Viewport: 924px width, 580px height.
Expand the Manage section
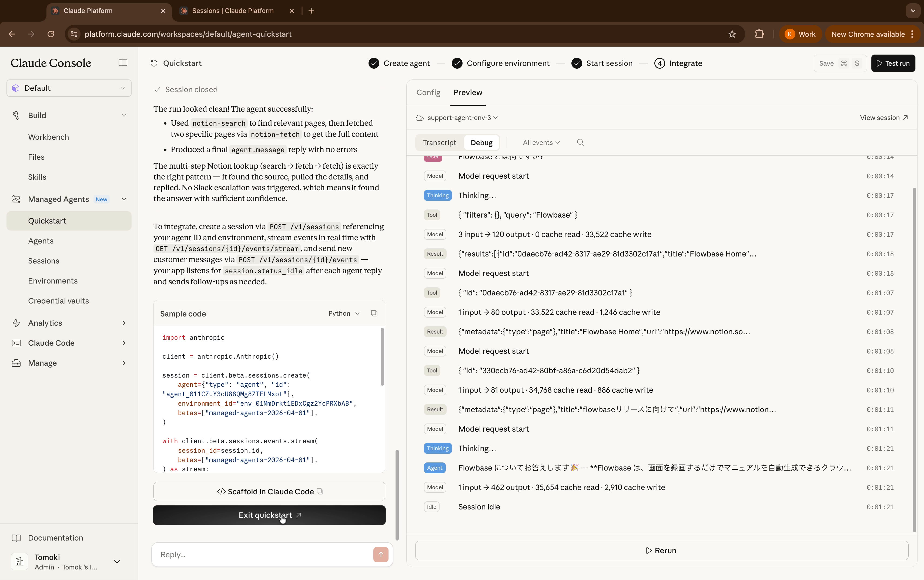[124, 363]
